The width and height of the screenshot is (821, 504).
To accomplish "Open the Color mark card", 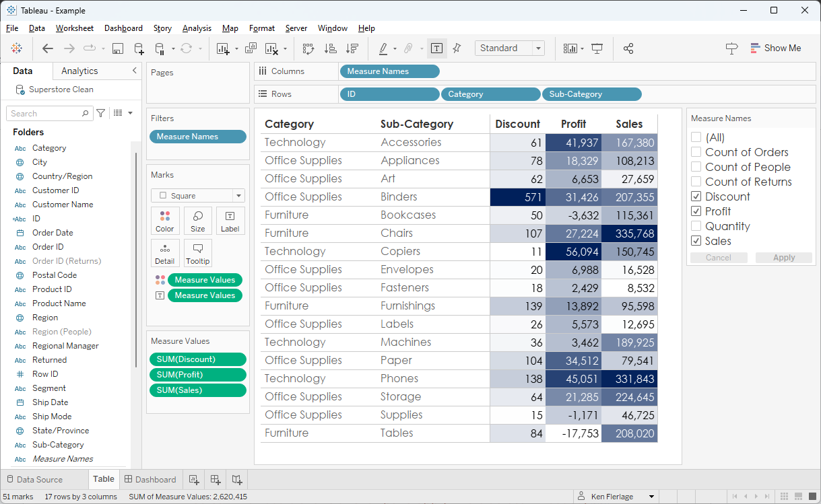I will 165,221.
